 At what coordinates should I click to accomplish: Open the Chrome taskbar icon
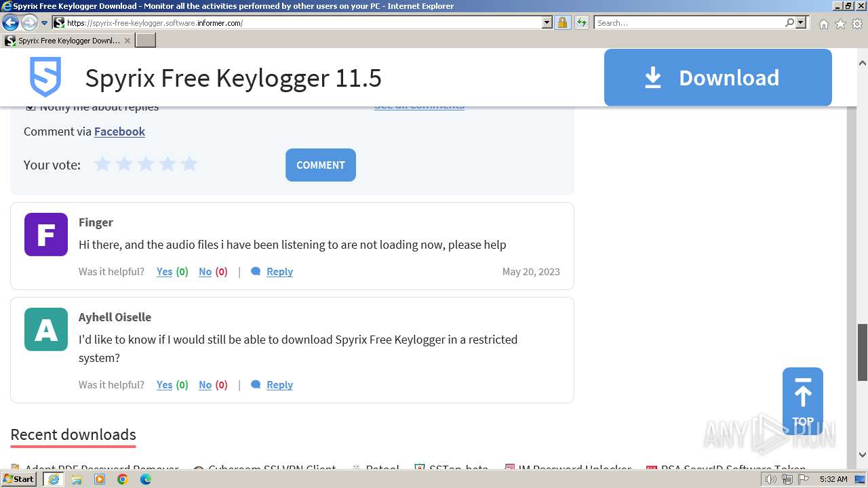123,479
